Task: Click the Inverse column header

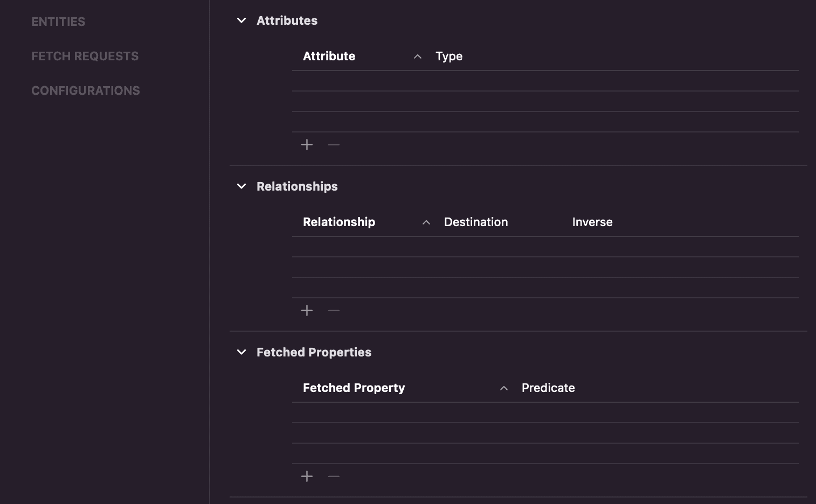Action: [x=592, y=222]
